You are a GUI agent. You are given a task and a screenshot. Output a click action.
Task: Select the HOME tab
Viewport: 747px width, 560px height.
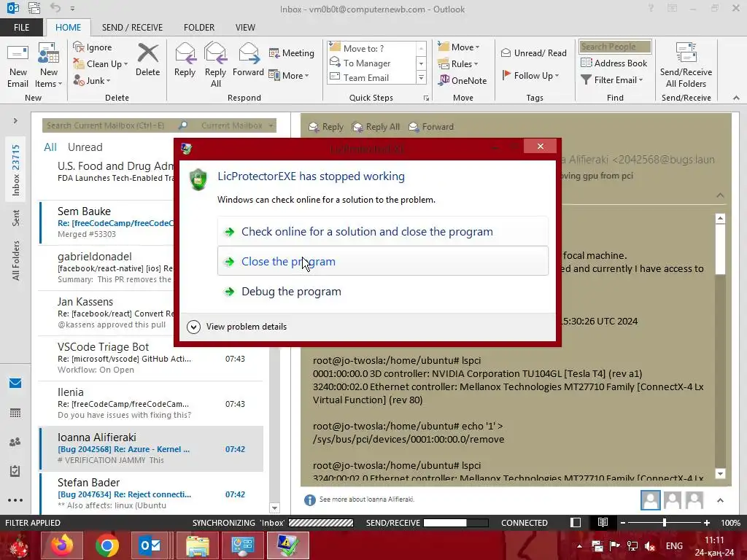tap(68, 28)
